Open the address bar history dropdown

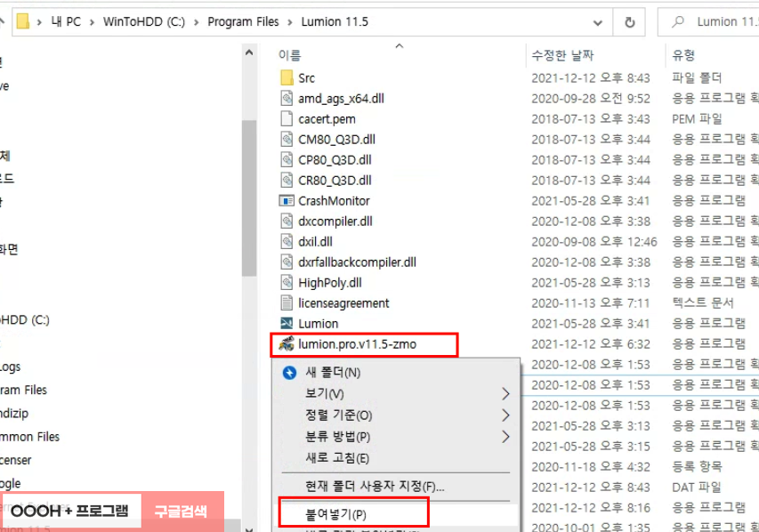598,22
